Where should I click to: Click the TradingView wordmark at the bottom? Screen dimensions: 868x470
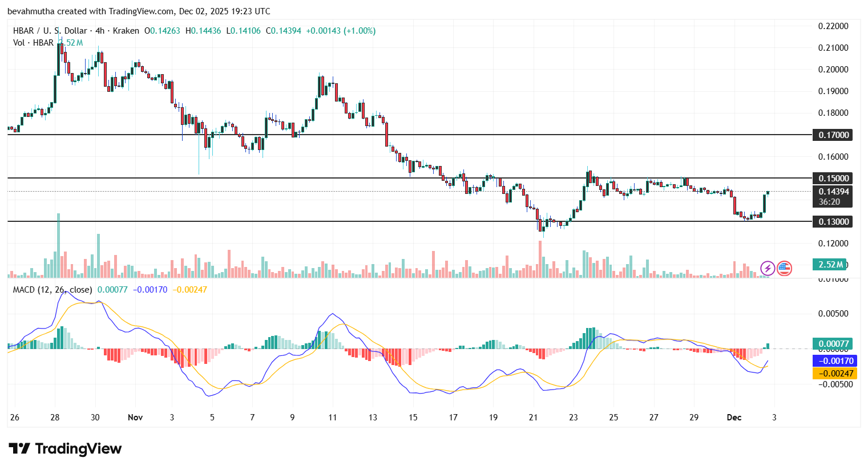pos(78,449)
